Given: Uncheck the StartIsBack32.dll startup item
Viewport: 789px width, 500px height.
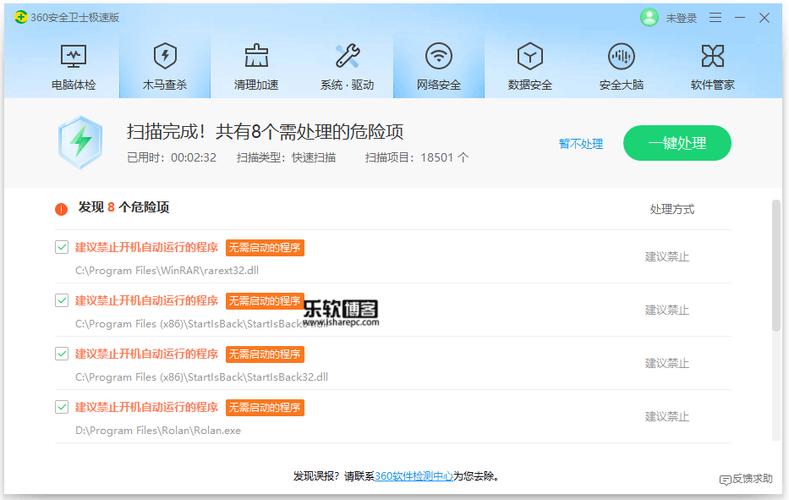Looking at the screenshot, I should (62, 354).
